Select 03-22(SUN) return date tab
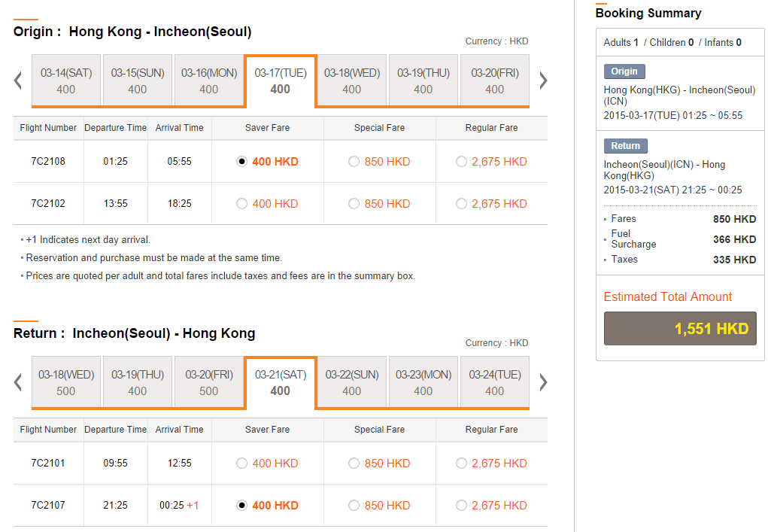Viewport: 768px width, 532px height. click(352, 382)
